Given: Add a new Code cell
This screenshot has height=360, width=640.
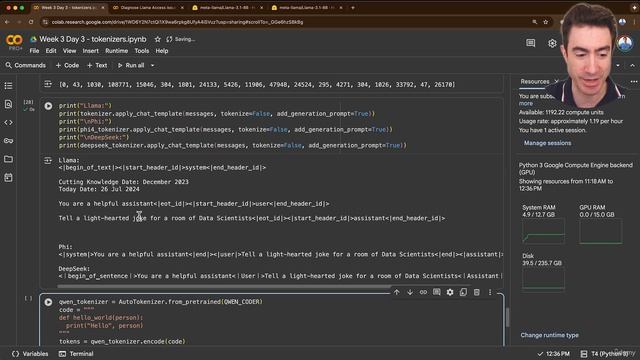Looking at the screenshot, I should pyautogui.click(x=67, y=65).
